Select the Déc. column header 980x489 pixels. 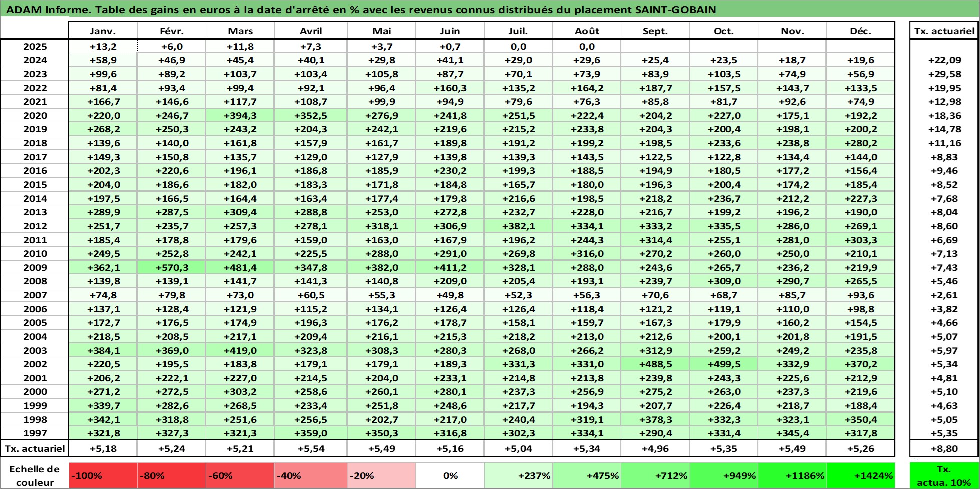coord(861,31)
